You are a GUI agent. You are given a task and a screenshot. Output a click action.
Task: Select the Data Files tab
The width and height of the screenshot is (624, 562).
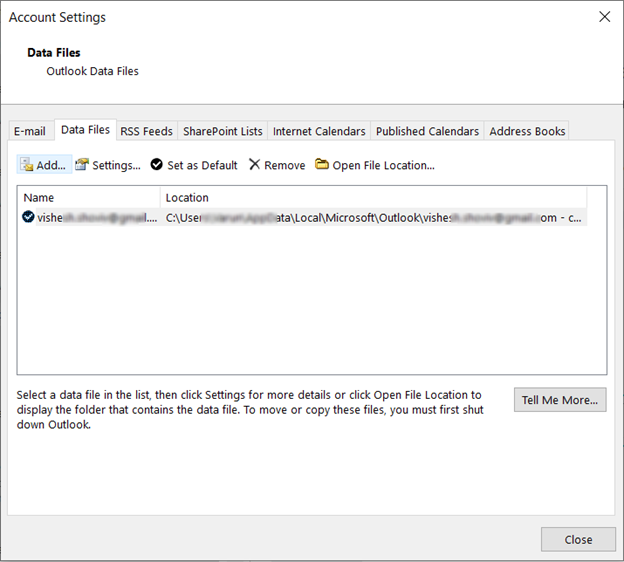point(85,130)
